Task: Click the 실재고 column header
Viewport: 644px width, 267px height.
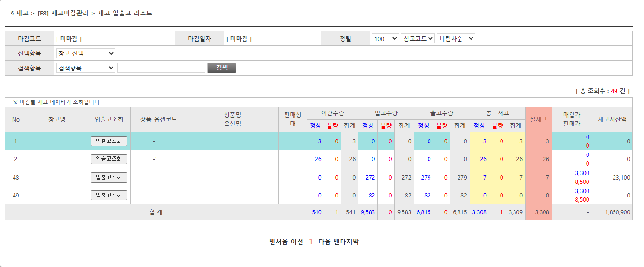Action: [x=538, y=119]
